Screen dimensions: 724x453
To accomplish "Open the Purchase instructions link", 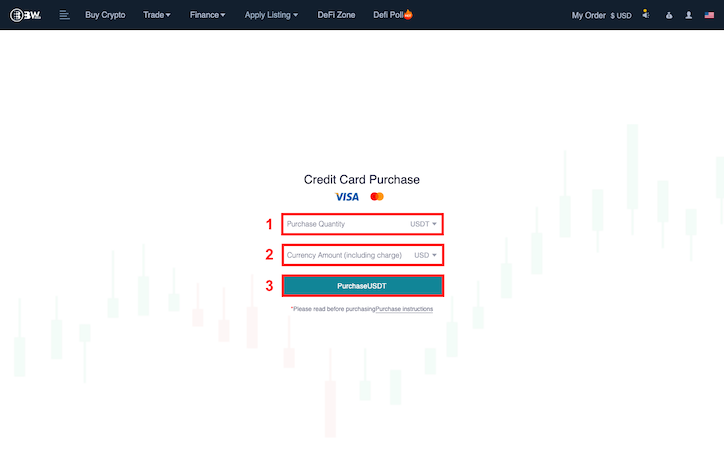I will coord(404,309).
